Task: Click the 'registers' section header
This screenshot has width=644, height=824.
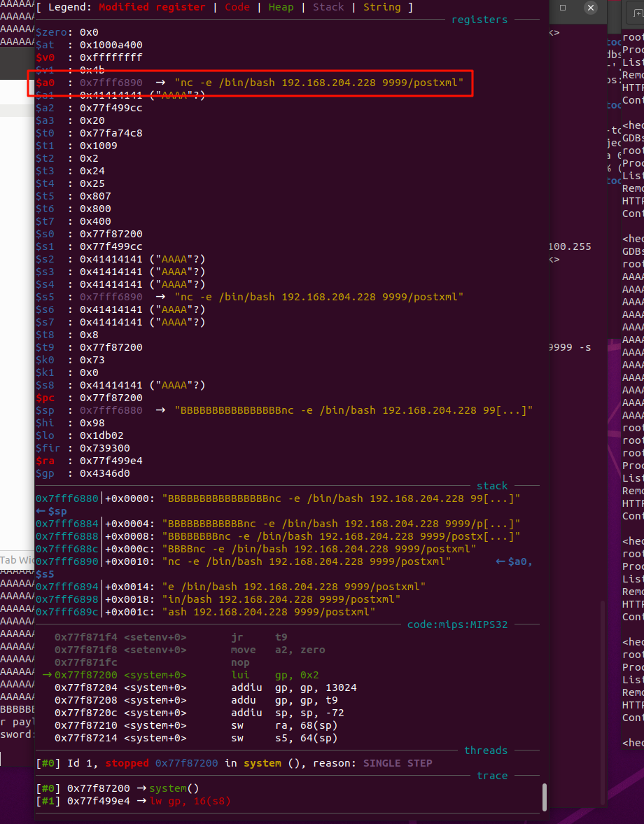Action: coord(479,20)
